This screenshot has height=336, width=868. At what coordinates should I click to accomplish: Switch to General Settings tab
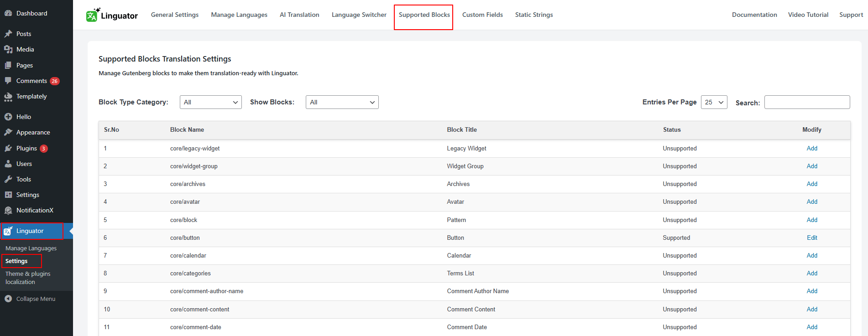175,15
